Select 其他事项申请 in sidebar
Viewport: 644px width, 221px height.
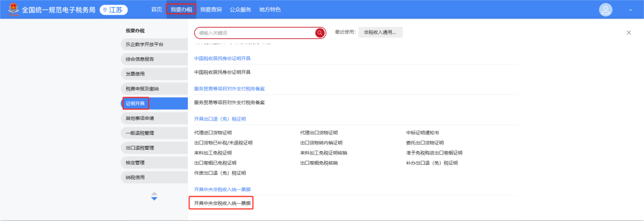pyautogui.click(x=154, y=118)
